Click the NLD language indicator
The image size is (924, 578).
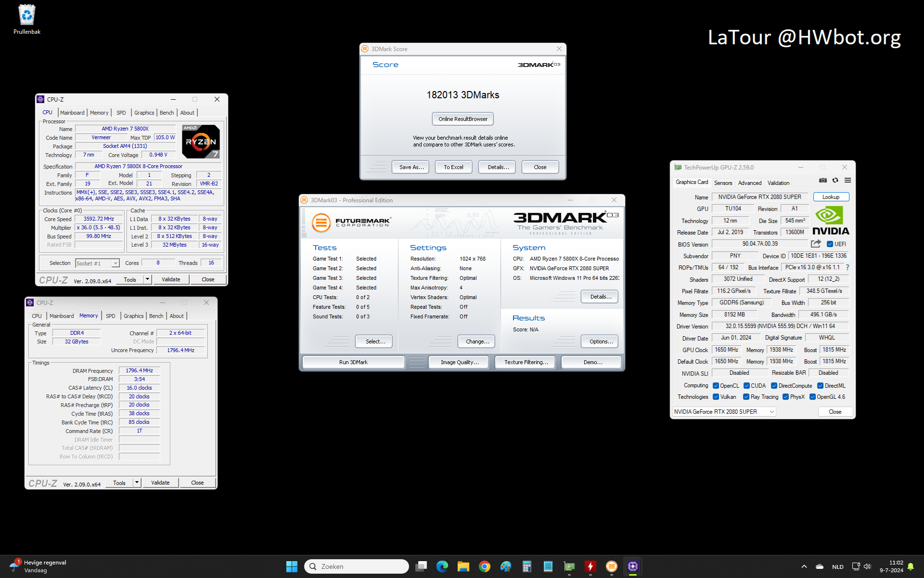tap(838, 567)
